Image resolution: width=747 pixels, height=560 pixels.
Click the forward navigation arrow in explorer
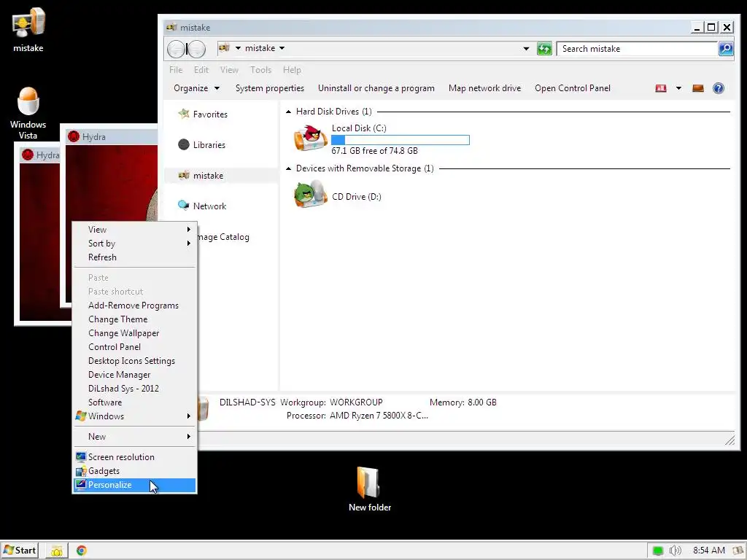coord(196,49)
